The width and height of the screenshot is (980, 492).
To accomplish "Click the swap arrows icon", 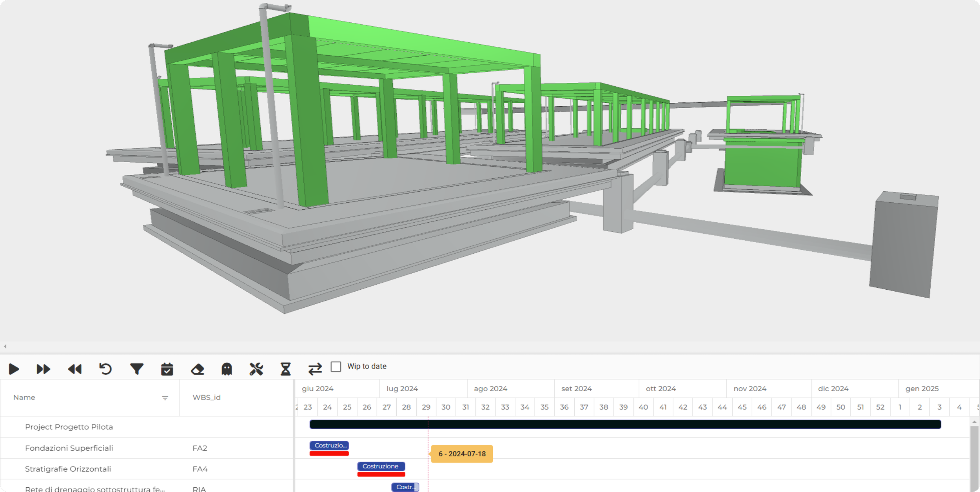I will pos(315,369).
